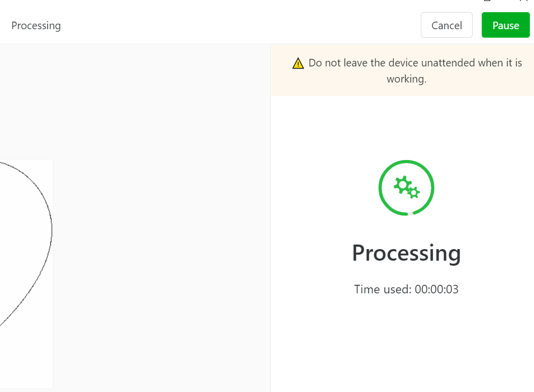Screen dimensions: 534x392
Task: Click the green circular progress ring
Action: click(406, 188)
